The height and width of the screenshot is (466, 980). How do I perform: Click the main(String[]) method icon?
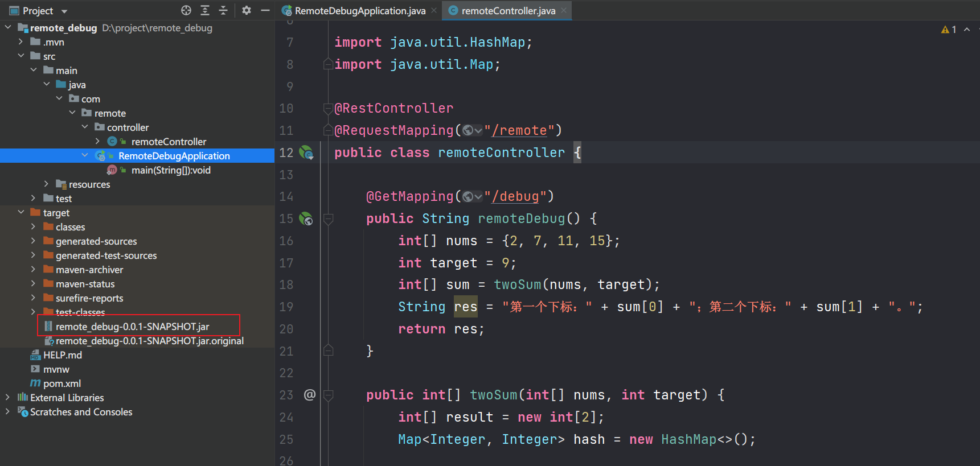click(x=112, y=170)
